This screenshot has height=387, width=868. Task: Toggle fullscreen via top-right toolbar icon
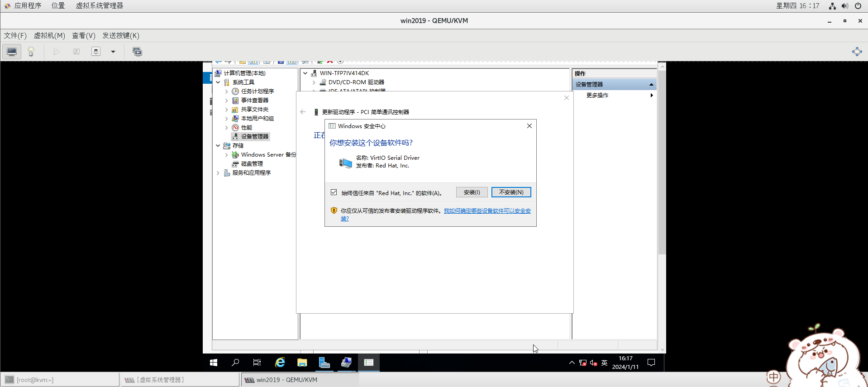pyautogui.click(x=857, y=52)
